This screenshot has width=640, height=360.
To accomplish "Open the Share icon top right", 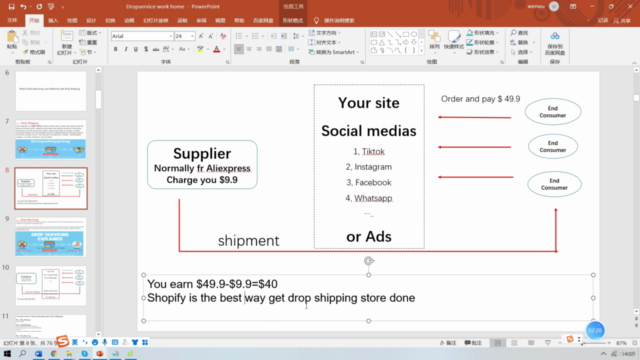I will click(622, 20).
